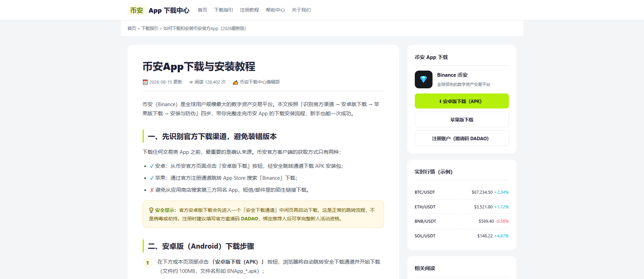Select the BNB/USDT market row label
644x279 pixels.
pyautogui.click(x=425, y=221)
